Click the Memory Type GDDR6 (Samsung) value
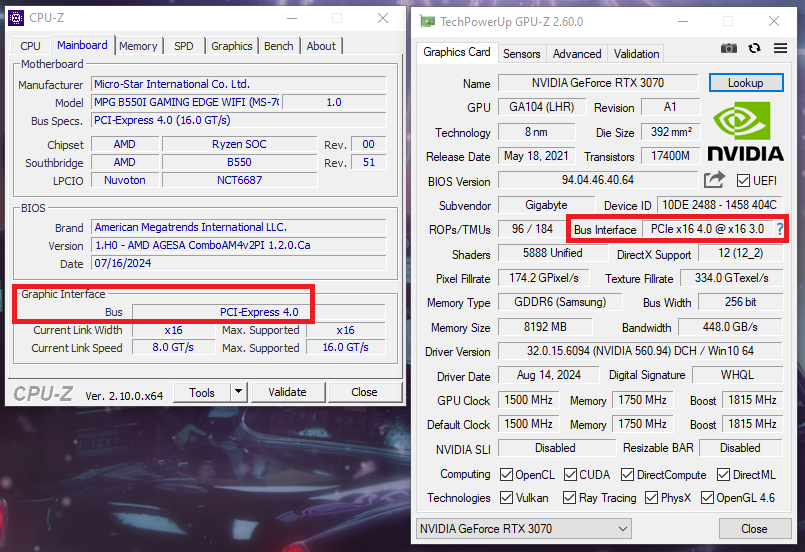Viewport: 805px width, 552px height. 560,302
